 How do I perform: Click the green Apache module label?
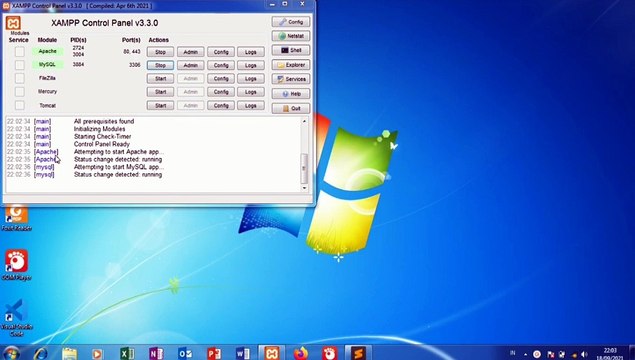pos(47,51)
